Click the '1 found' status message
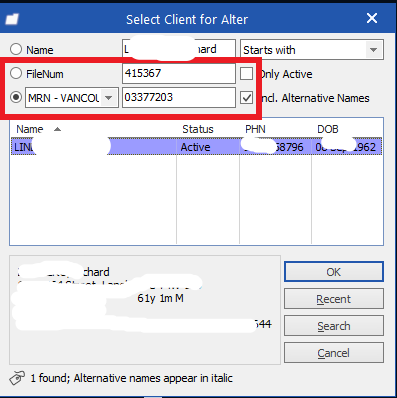 [131, 378]
